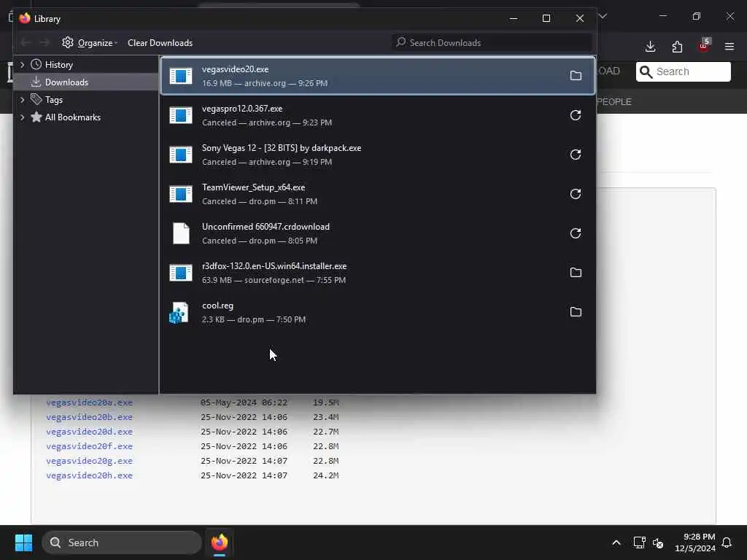Select TeamViewer_Setup_x64.exe entry

click(x=378, y=194)
